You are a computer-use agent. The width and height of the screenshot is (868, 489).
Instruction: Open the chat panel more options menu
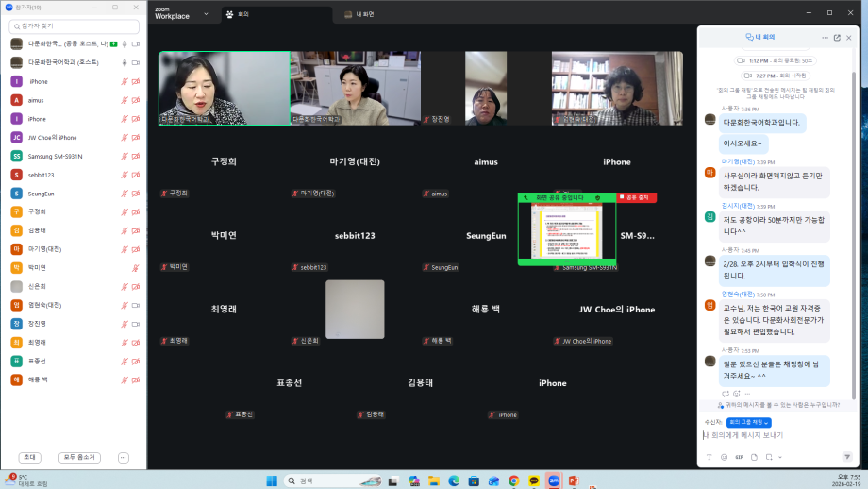pos(825,38)
